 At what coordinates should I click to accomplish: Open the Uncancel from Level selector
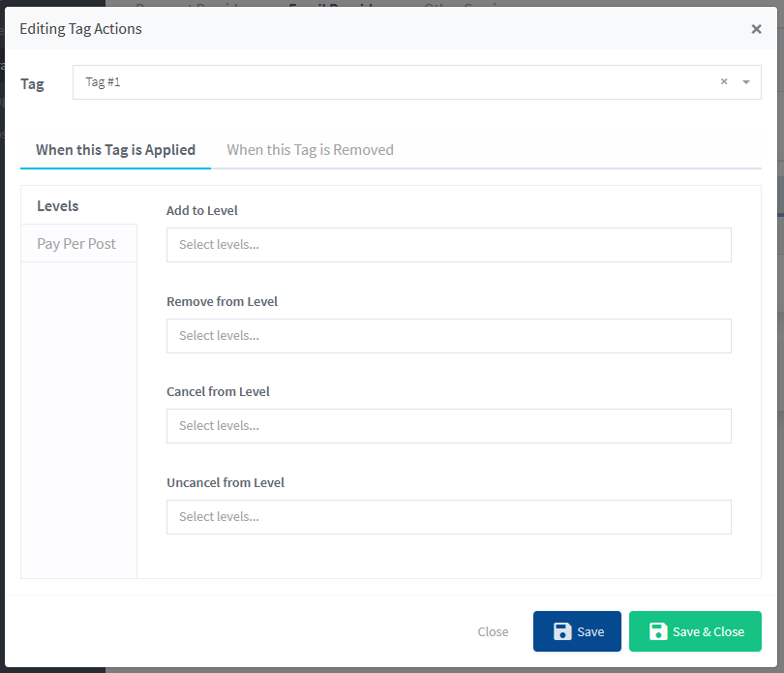point(448,517)
